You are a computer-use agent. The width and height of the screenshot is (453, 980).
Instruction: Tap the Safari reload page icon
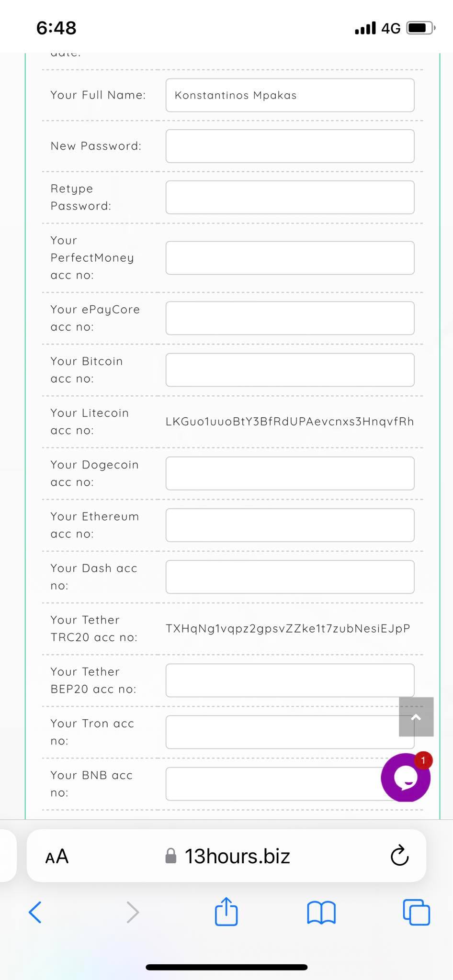coord(399,856)
